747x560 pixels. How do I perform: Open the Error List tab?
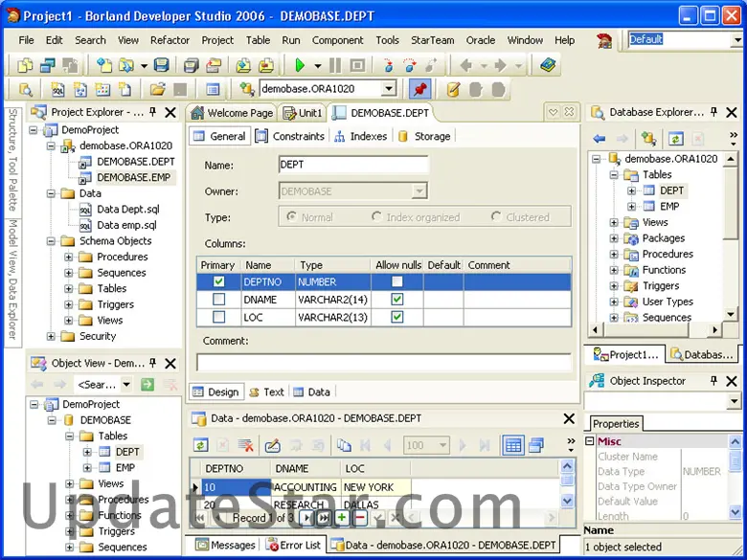(293, 545)
